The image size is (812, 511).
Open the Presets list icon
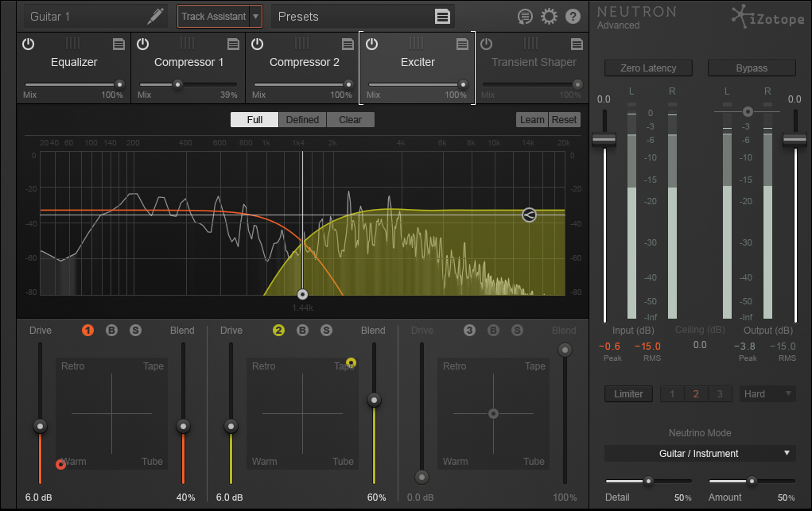pyautogui.click(x=442, y=17)
